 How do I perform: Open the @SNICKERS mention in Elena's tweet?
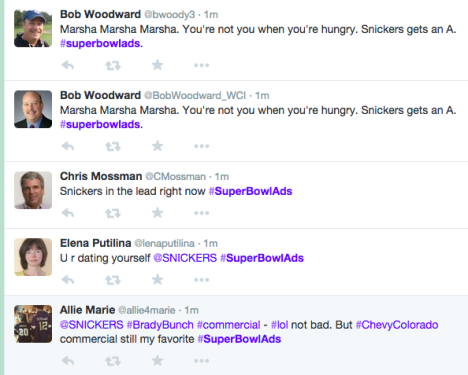point(185,258)
